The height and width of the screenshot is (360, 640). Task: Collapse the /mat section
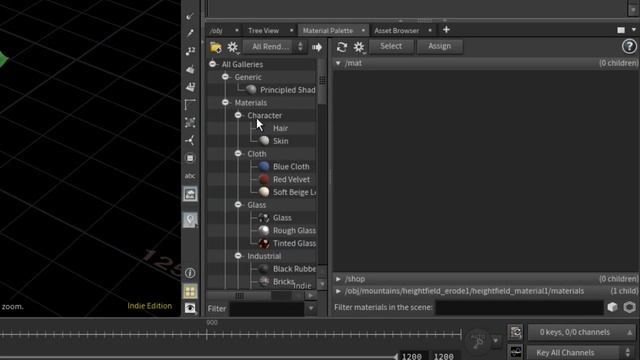click(x=338, y=63)
